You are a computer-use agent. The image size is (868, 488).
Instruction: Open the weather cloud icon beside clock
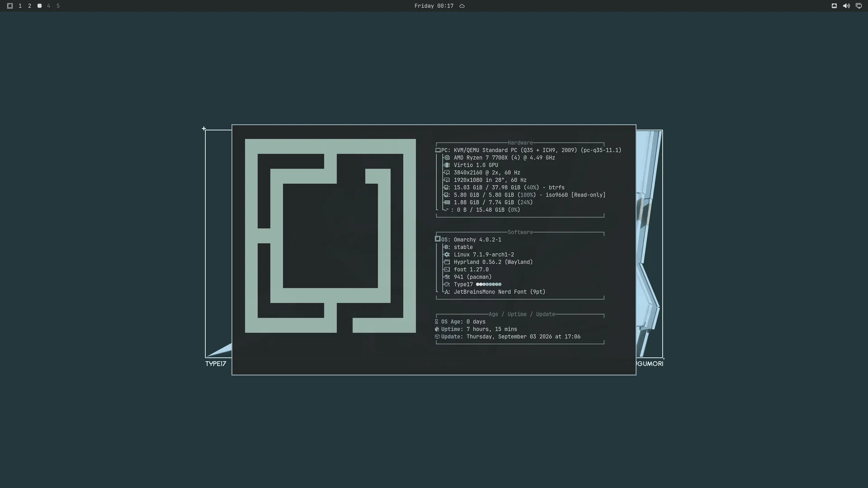click(462, 6)
